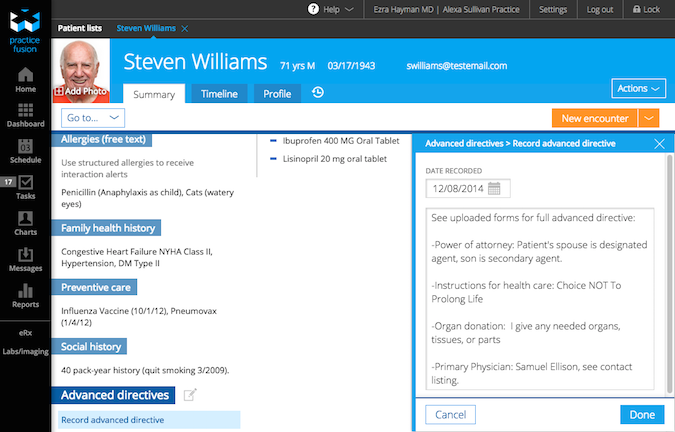Screen dimensions: 675x432
Task: Close the Steven Williams tab
Action: (x=185, y=29)
